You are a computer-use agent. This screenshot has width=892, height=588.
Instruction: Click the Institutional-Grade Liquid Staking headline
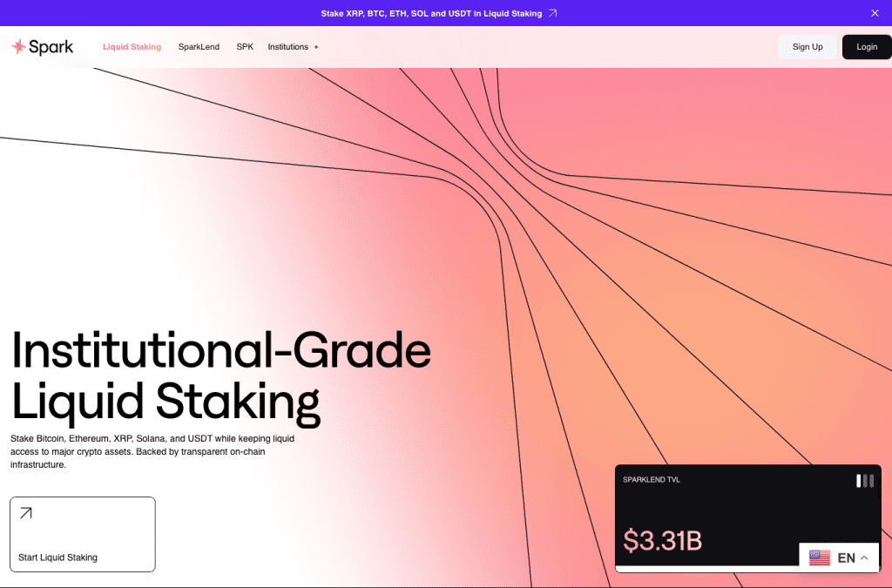pyautogui.click(x=220, y=377)
